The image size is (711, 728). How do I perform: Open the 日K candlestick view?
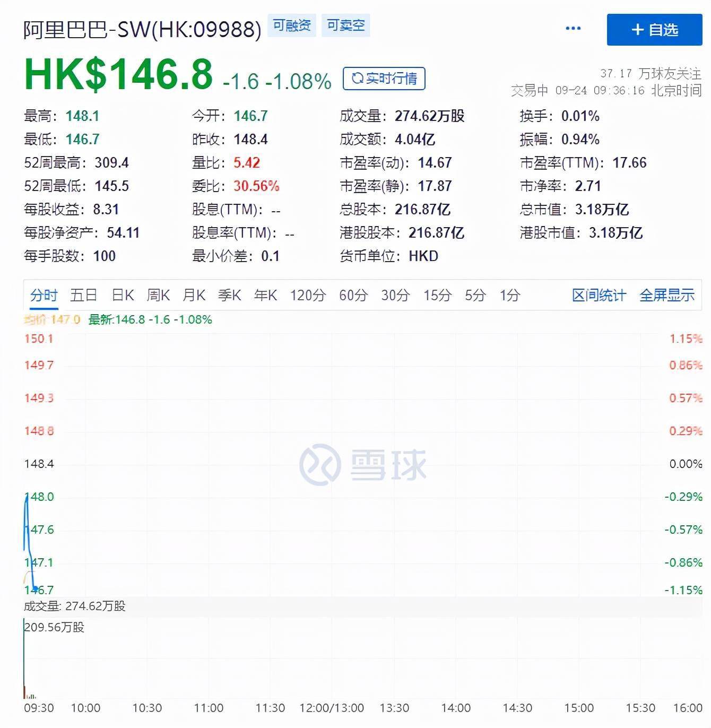[x=122, y=295]
